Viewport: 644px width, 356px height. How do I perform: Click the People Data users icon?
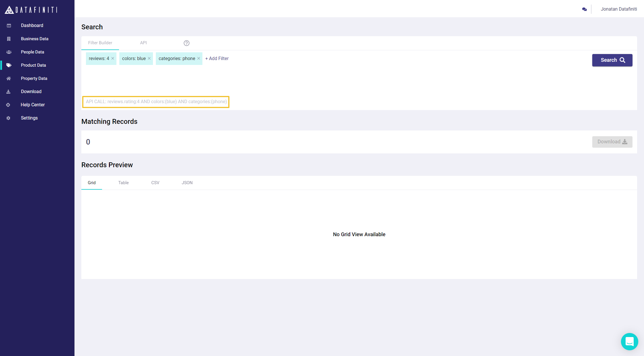[9, 52]
